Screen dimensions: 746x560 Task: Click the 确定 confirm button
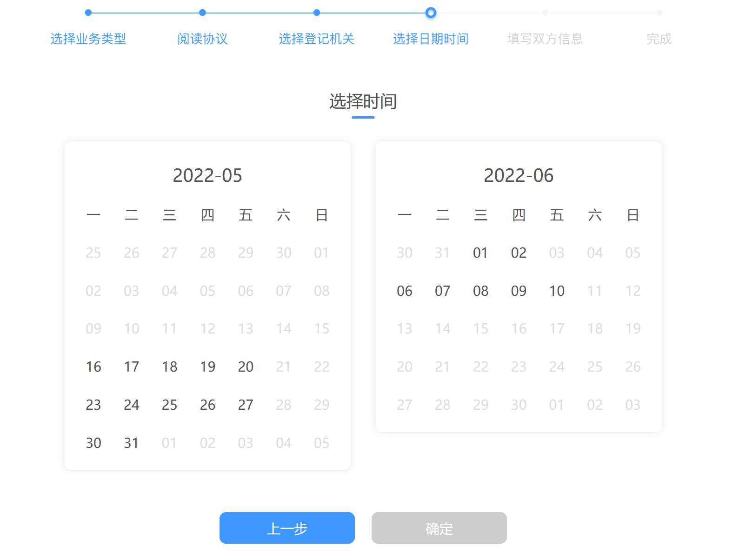[439, 528]
